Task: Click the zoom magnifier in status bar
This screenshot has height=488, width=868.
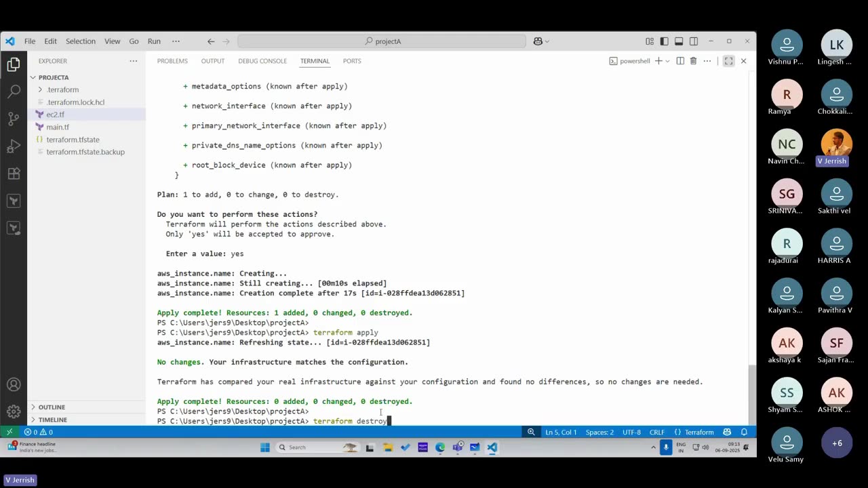Action: (531, 432)
